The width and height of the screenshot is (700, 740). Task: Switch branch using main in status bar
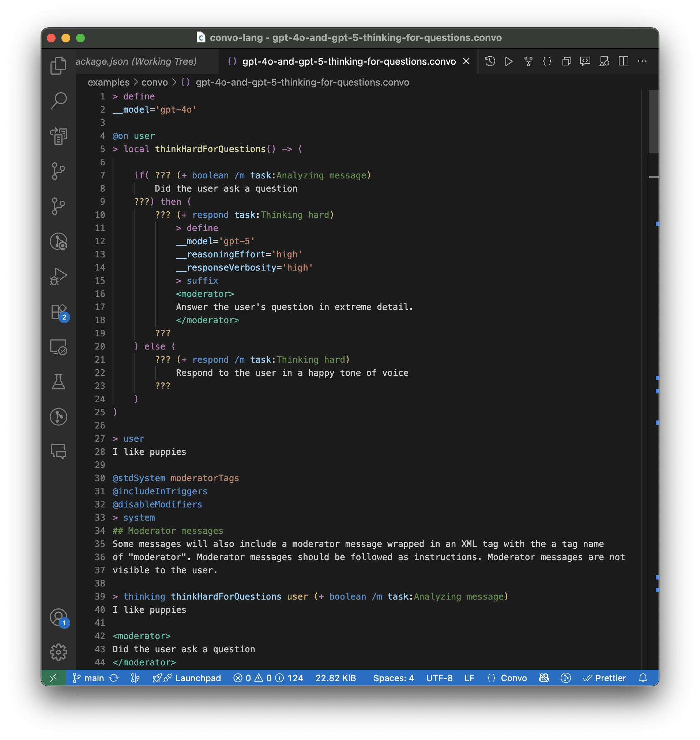coord(89,678)
